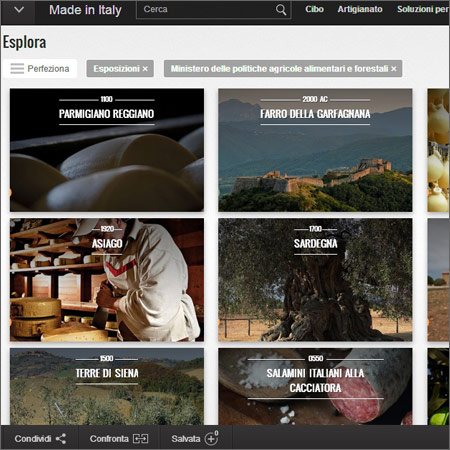Click the Condividi share icon

pyautogui.click(x=61, y=439)
